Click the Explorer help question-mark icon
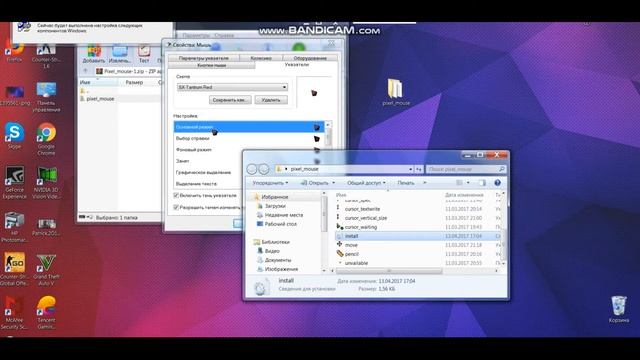Image resolution: width=640 pixels, height=360 pixels. point(497,183)
